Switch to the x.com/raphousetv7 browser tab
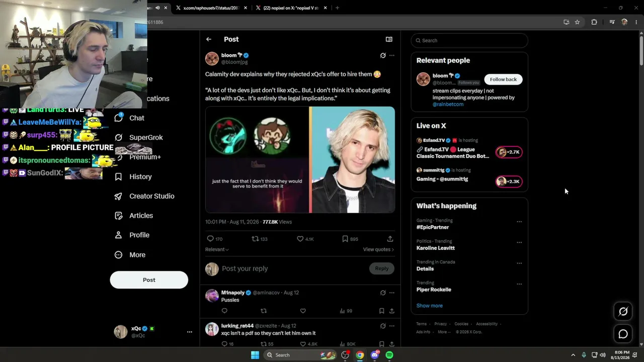The height and width of the screenshot is (362, 644). coord(211,8)
